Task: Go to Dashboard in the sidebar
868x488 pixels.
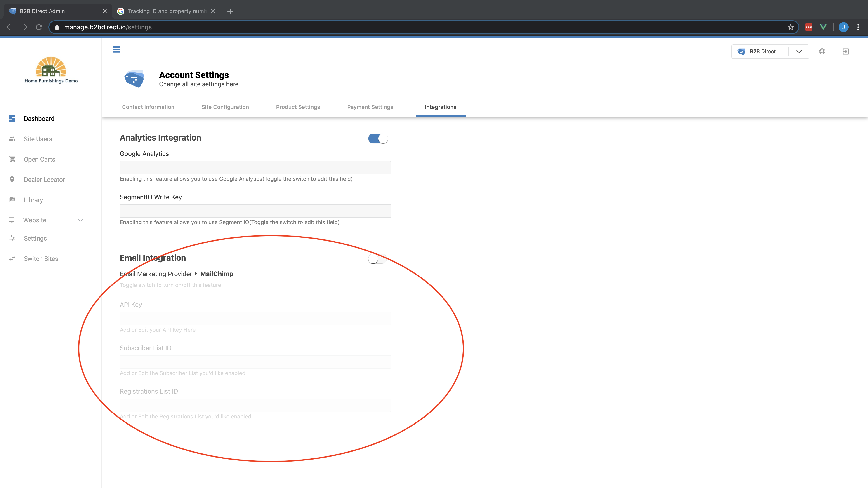Action: (x=39, y=119)
